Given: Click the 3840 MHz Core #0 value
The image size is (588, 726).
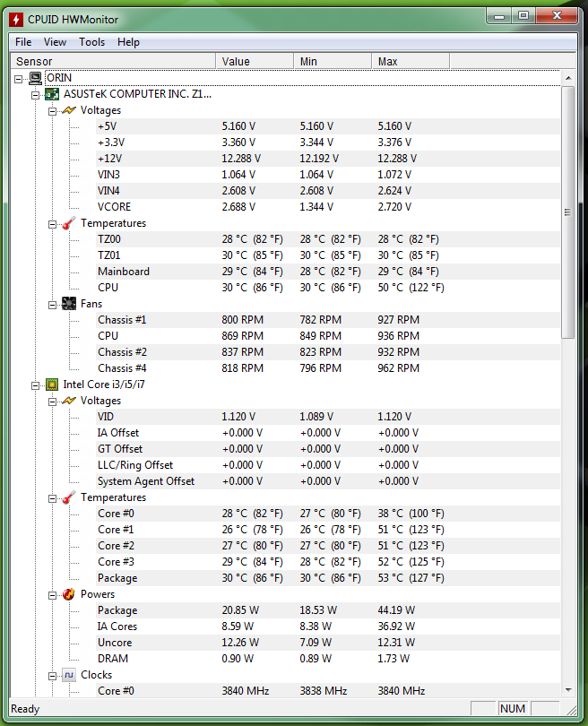Looking at the screenshot, I should tap(246, 691).
